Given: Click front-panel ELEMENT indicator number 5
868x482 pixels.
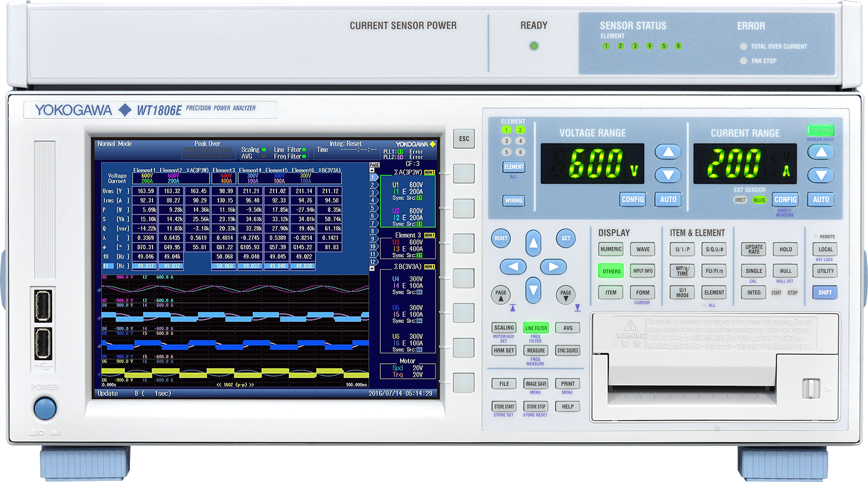Looking at the screenshot, I should [506, 152].
